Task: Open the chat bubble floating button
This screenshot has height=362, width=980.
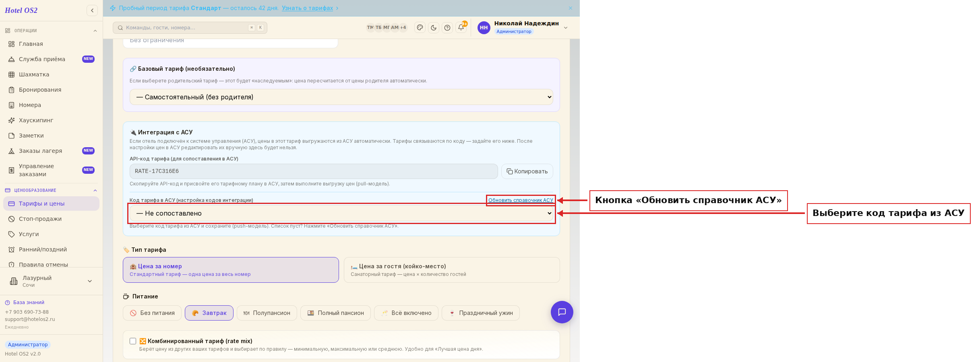Action: (562, 312)
